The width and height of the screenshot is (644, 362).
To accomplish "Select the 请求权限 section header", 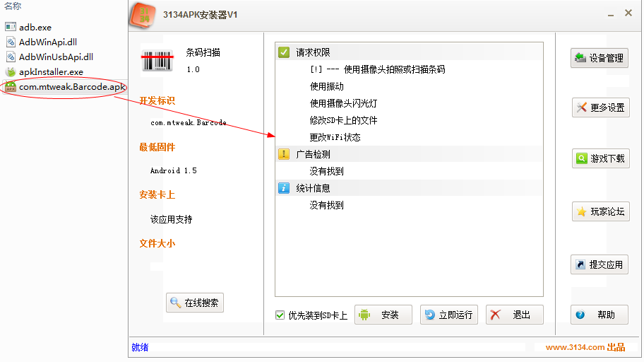I will [x=409, y=52].
